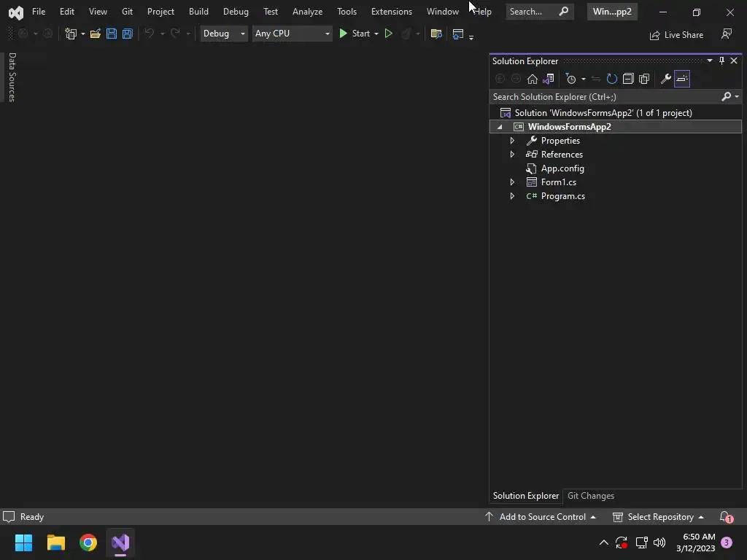The image size is (747, 560).
Task: Click the Visual Studio logo icon
Action: 16,12
